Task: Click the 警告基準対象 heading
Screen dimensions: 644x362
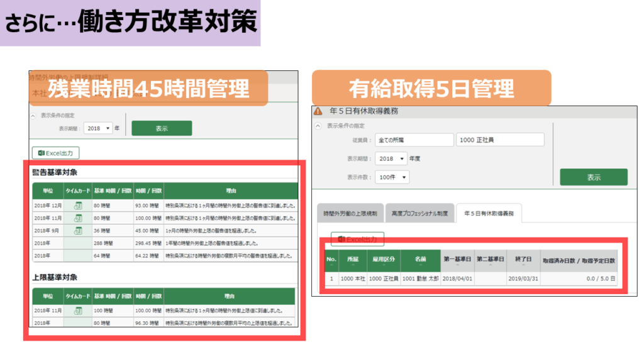Action: click(55, 172)
